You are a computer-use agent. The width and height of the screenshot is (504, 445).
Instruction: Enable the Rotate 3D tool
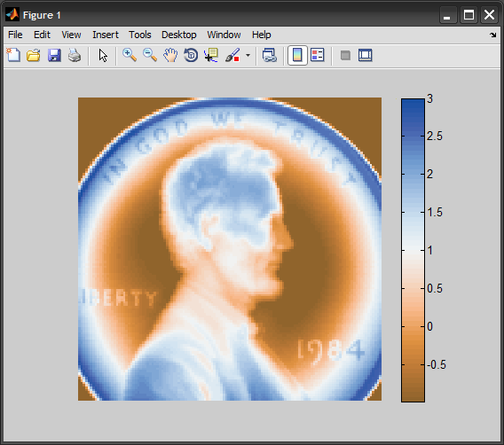click(x=191, y=55)
